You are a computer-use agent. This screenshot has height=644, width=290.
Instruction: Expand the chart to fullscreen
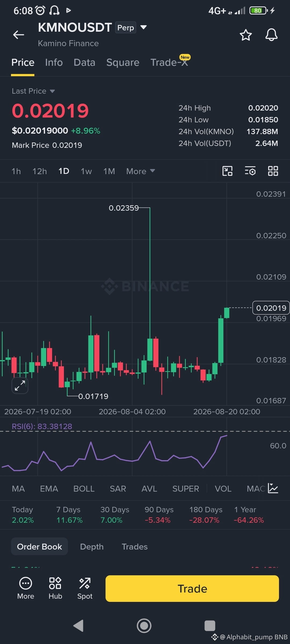(x=20, y=386)
